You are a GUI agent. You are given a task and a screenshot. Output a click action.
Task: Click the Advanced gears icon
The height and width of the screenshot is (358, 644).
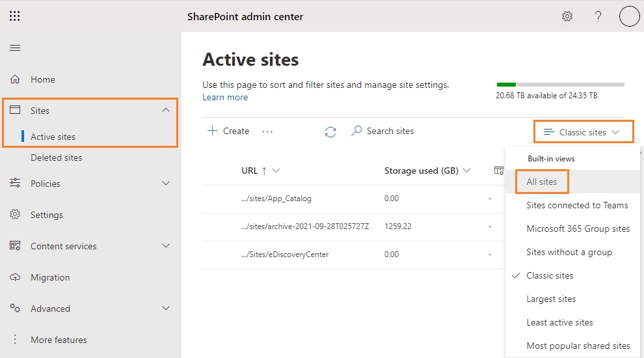tap(15, 308)
